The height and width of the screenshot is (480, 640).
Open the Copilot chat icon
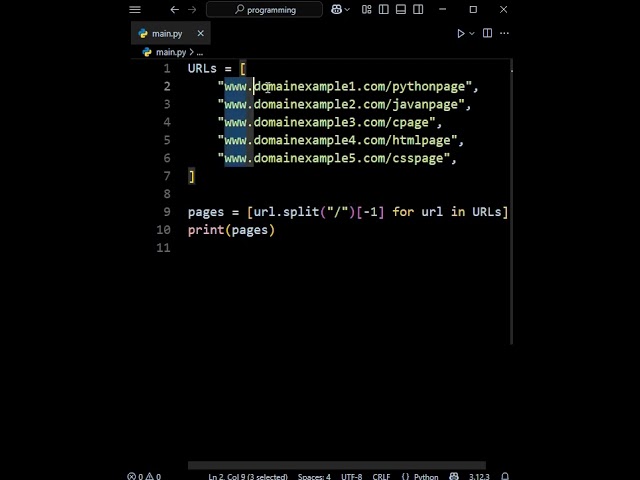click(336, 9)
